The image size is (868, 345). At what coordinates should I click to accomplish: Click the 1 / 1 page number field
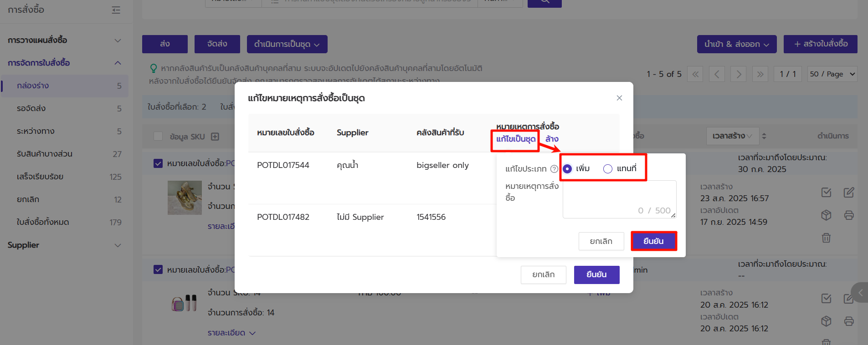(788, 74)
